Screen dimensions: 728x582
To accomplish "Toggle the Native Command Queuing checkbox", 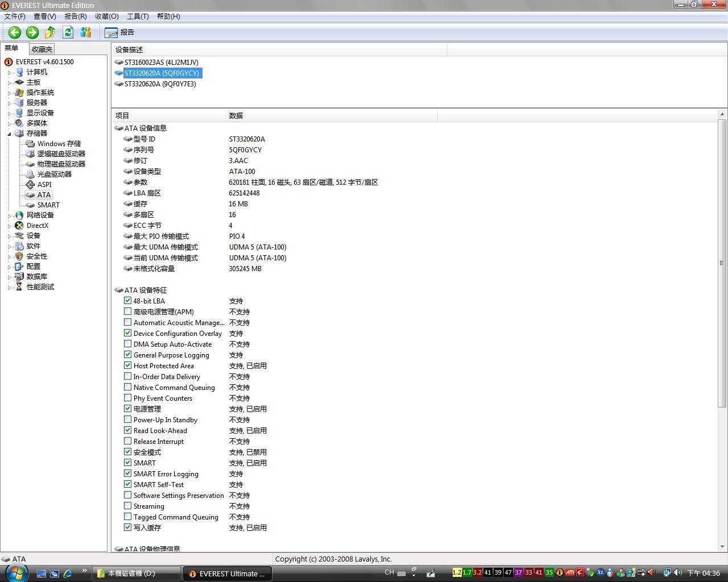I will coord(128,387).
